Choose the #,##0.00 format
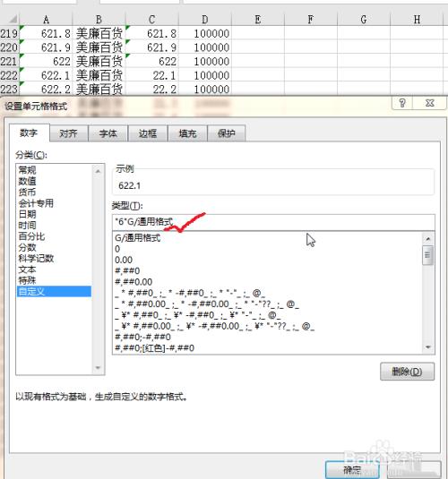The width and height of the screenshot is (448, 479). [x=268, y=282]
